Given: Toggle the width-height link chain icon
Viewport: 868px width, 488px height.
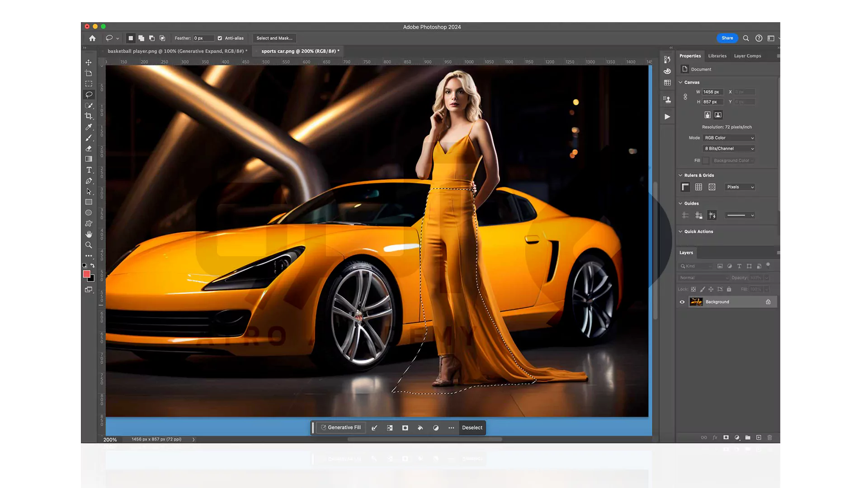Looking at the screenshot, I should (x=685, y=97).
